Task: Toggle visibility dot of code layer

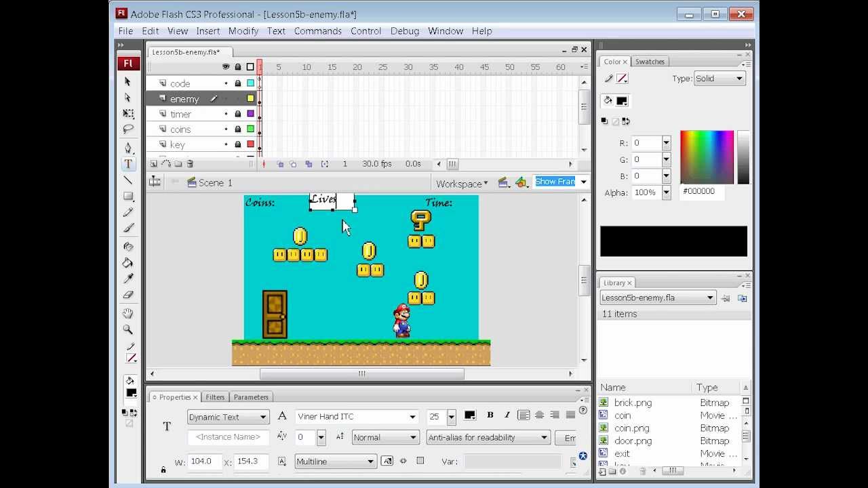Action: point(226,83)
